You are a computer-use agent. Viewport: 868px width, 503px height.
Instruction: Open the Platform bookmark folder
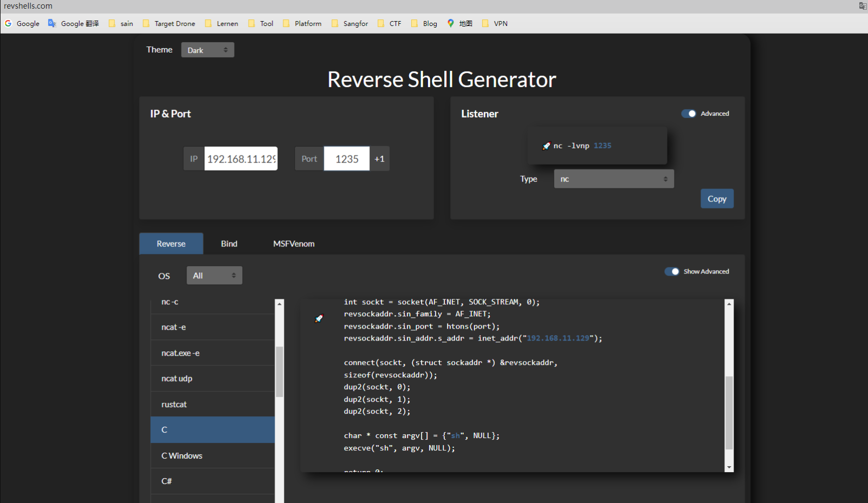pyautogui.click(x=302, y=23)
